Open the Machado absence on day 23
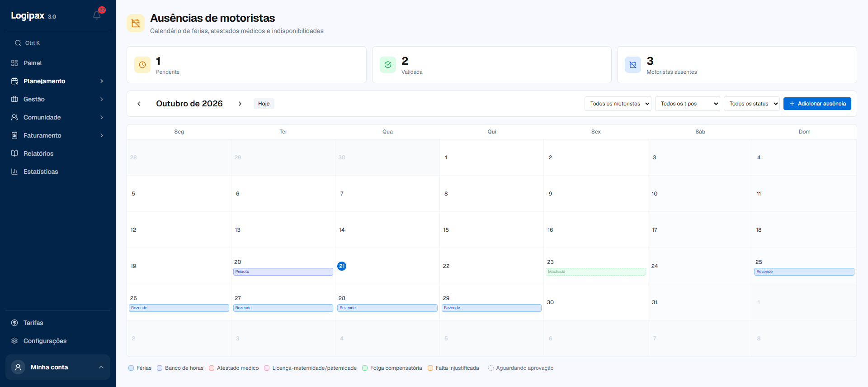 point(596,272)
